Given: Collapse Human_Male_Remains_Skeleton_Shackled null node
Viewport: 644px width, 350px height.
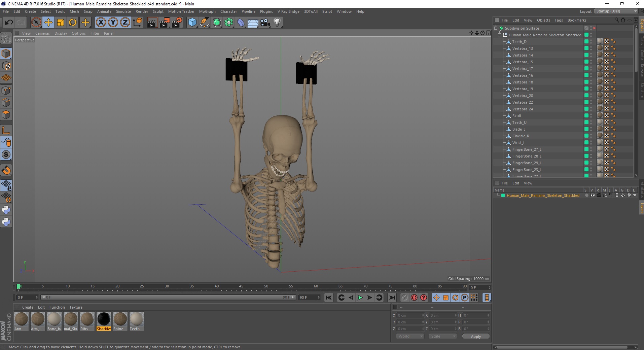Looking at the screenshot, I should 500,35.
